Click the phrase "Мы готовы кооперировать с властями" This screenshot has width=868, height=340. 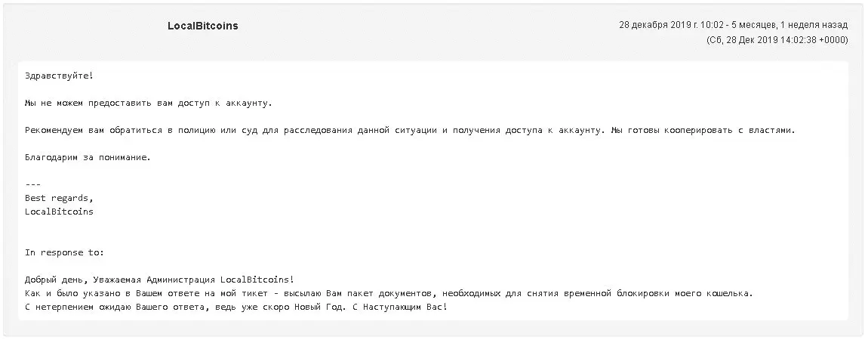point(702,130)
